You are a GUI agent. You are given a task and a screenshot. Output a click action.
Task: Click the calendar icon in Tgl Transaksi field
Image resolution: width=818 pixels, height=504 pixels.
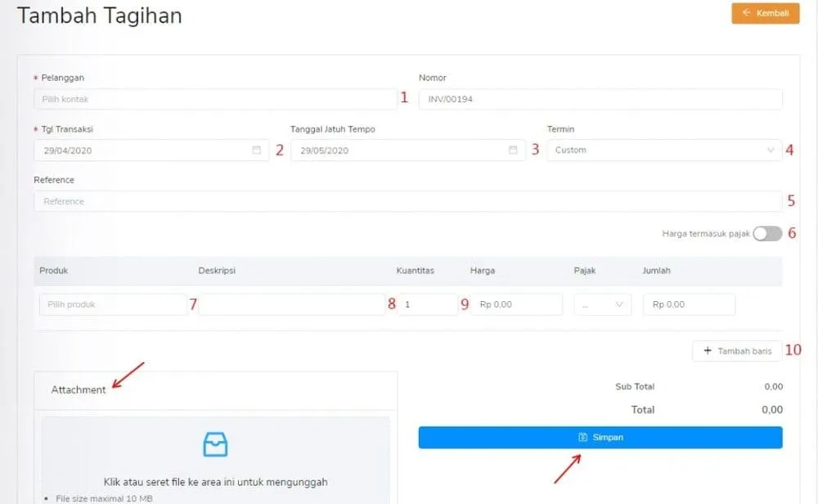coord(255,150)
